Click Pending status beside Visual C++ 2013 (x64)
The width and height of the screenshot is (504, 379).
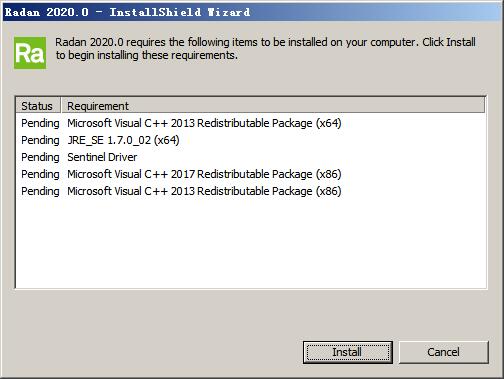pyautogui.click(x=40, y=123)
